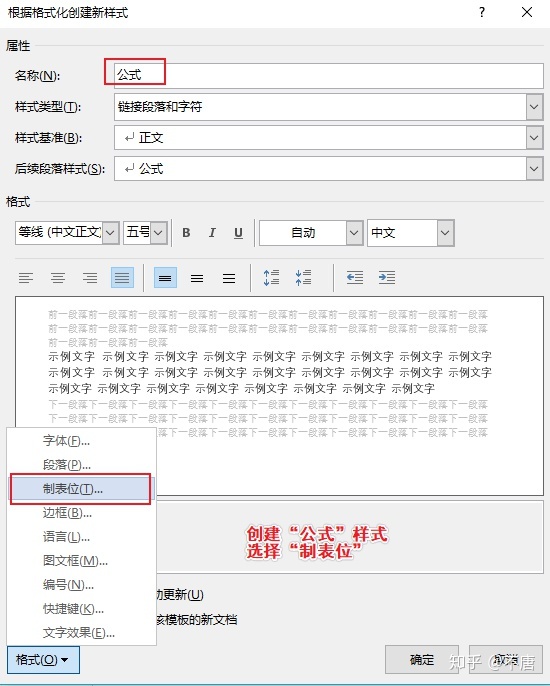Choose 语言(L) menu entry
The width and height of the screenshot is (550, 686).
81,537
